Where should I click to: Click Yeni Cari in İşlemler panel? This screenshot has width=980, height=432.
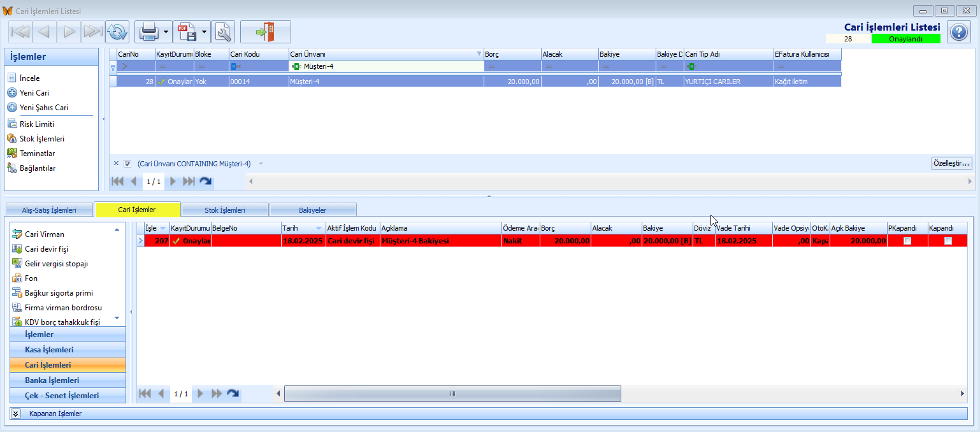34,93
